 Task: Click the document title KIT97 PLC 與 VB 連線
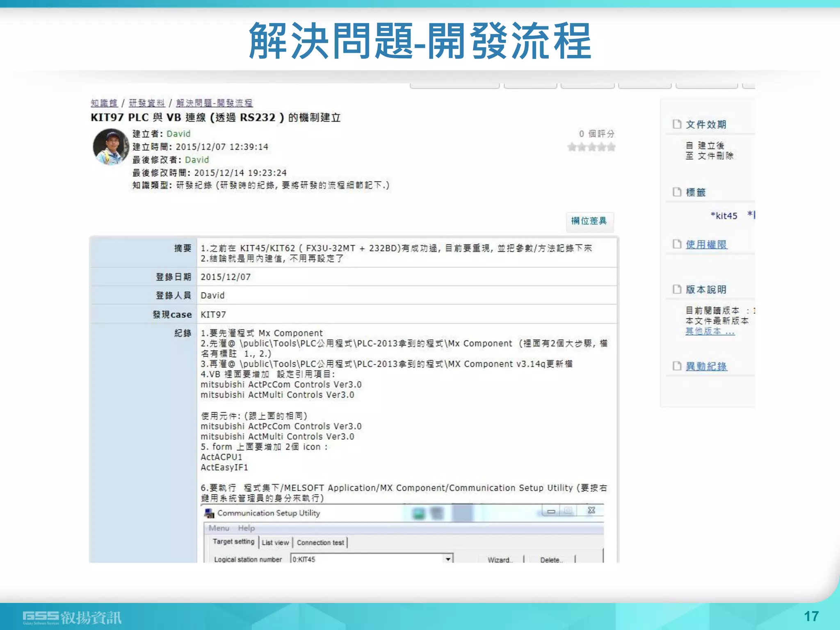click(x=216, y=118)
